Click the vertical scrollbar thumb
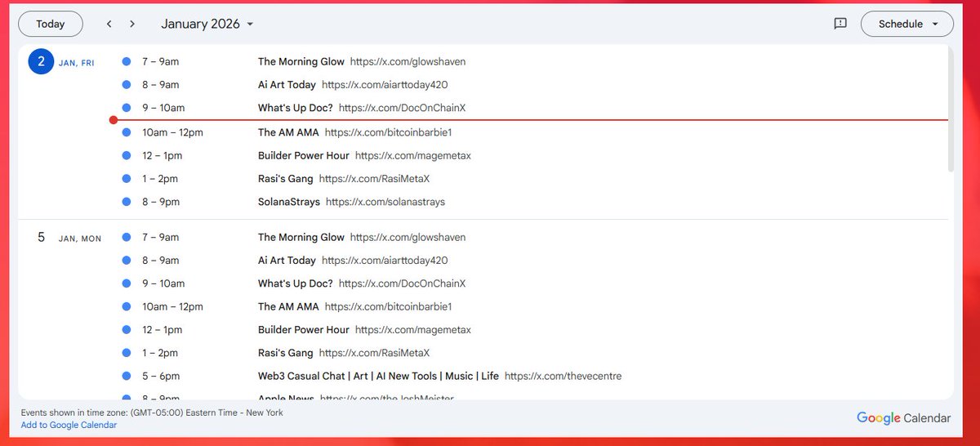 pyautogui.click(x=951, y=109)
